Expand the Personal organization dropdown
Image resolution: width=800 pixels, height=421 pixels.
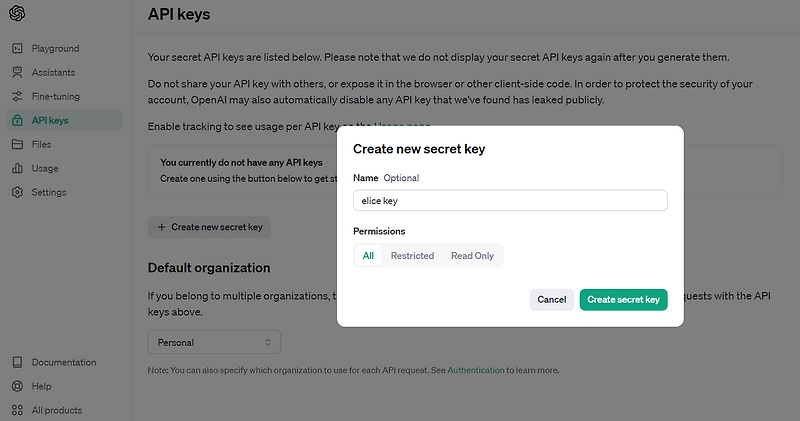214,342
